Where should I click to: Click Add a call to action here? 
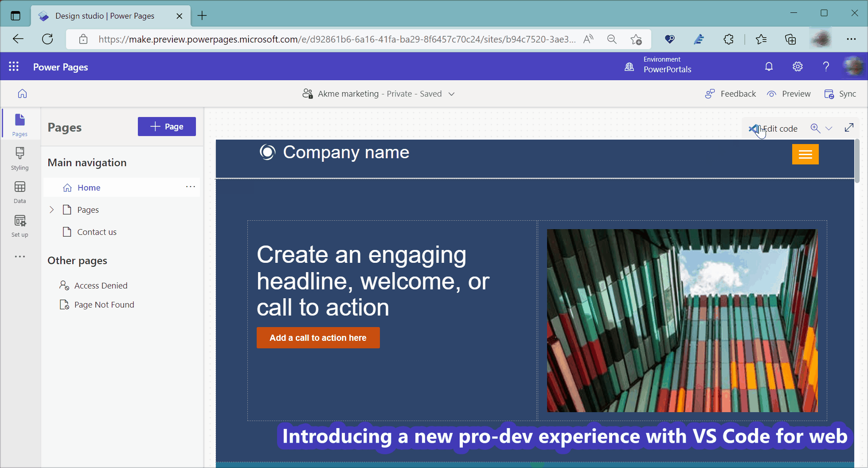click(318, 337)
